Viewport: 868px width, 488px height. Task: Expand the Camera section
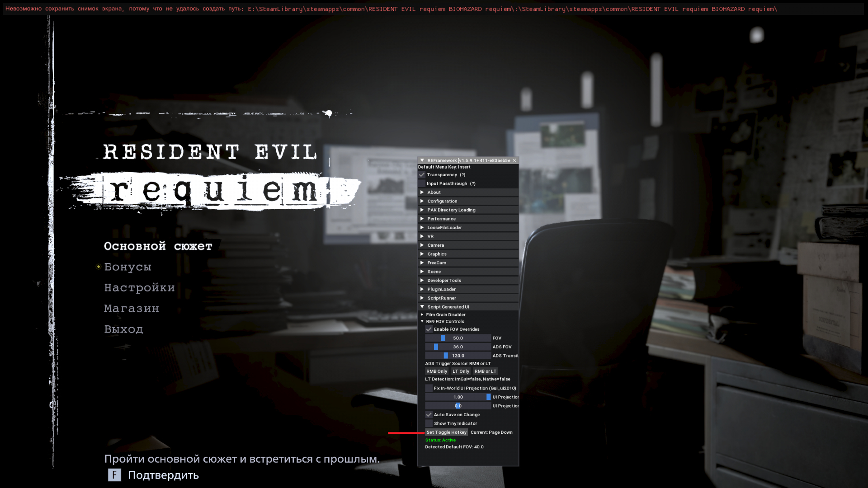tap(435, 245)
